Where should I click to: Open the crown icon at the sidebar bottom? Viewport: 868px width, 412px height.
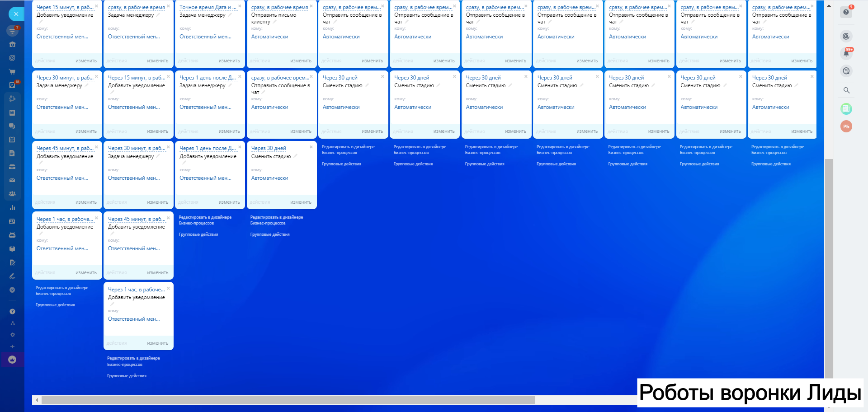coord(12,360)
